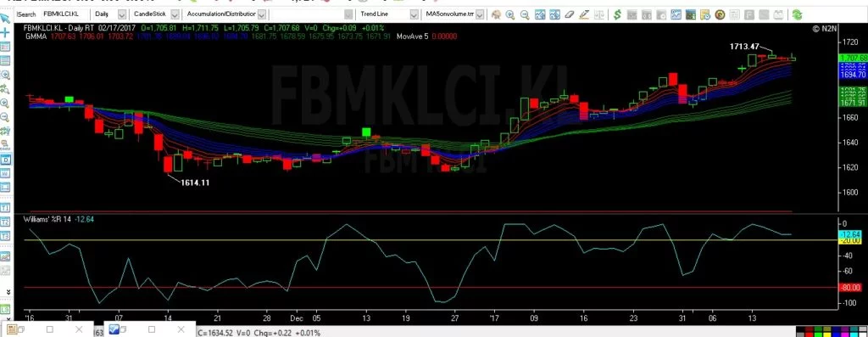This screenshot has height=337, width=868.
Task: Click the '17 year label on date axis
Action: [494, 319]
